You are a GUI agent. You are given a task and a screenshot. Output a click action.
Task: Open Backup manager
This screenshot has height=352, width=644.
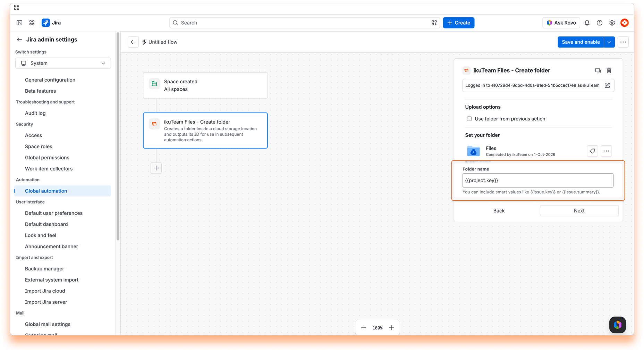44,269
